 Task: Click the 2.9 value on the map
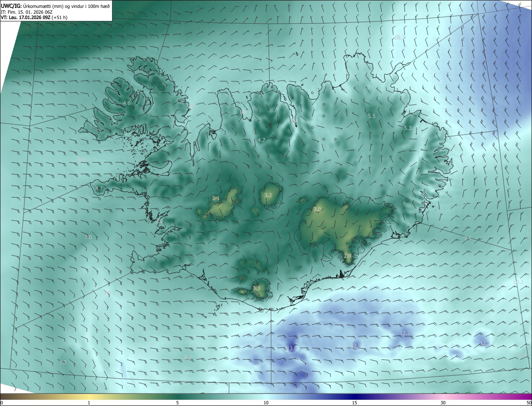(348, 256)
